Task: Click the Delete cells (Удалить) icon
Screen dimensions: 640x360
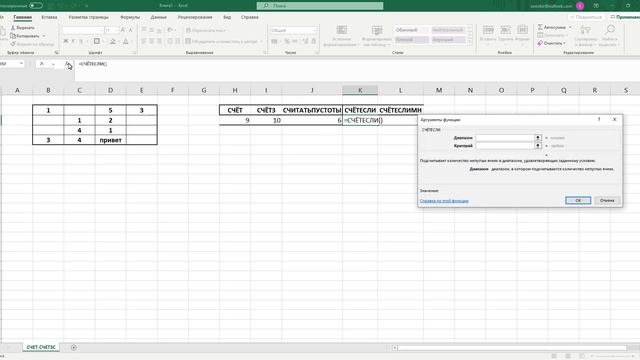Action: point(505,30)
